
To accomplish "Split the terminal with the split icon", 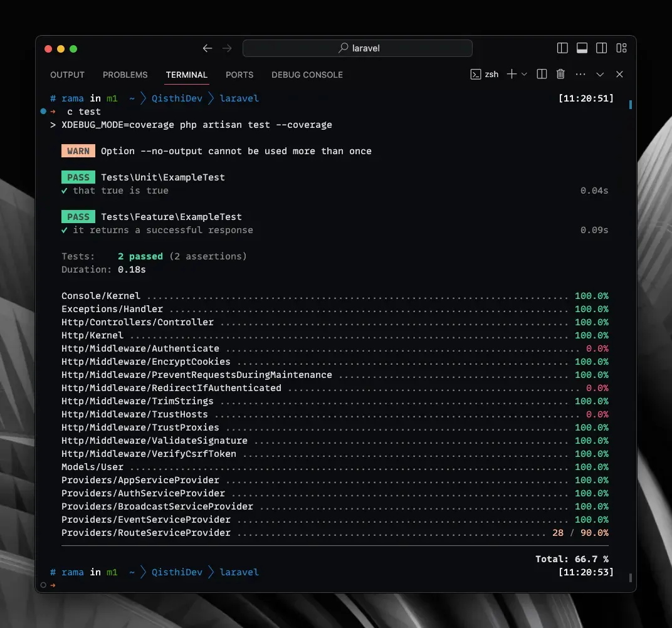I will point(541,74).
